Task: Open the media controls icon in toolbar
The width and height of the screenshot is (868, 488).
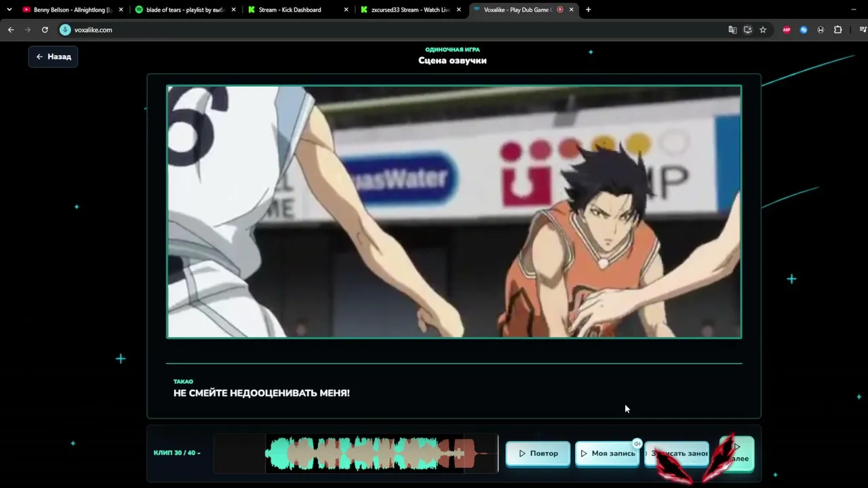Action: pos(863,30)
